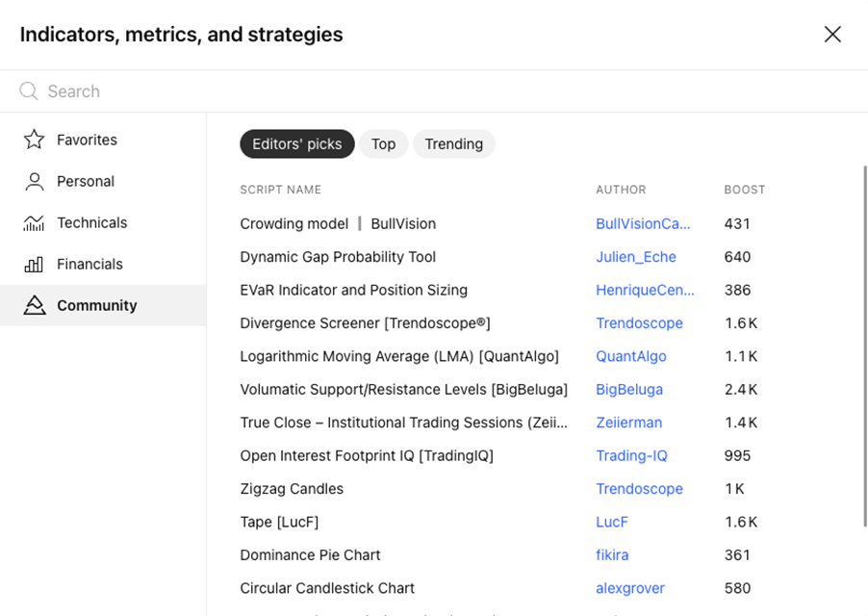The image size is (868, 616).
Task: Open author alexgrover link
Action: coord(630,588)
